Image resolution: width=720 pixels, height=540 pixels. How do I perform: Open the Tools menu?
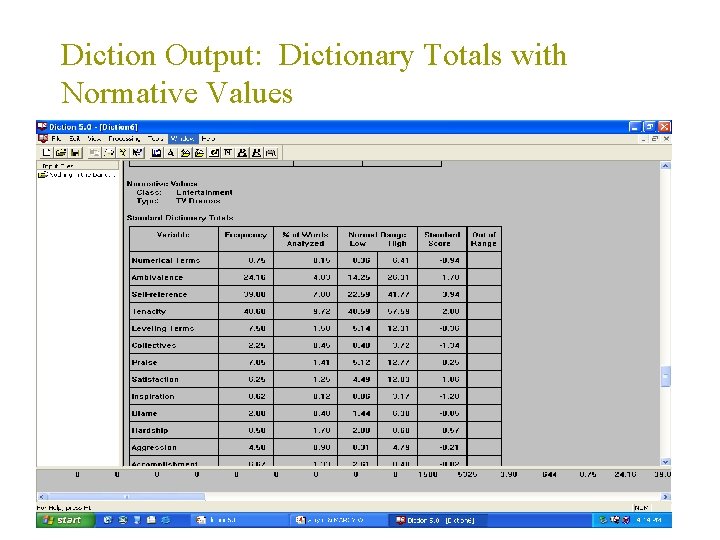click(155, 138)
